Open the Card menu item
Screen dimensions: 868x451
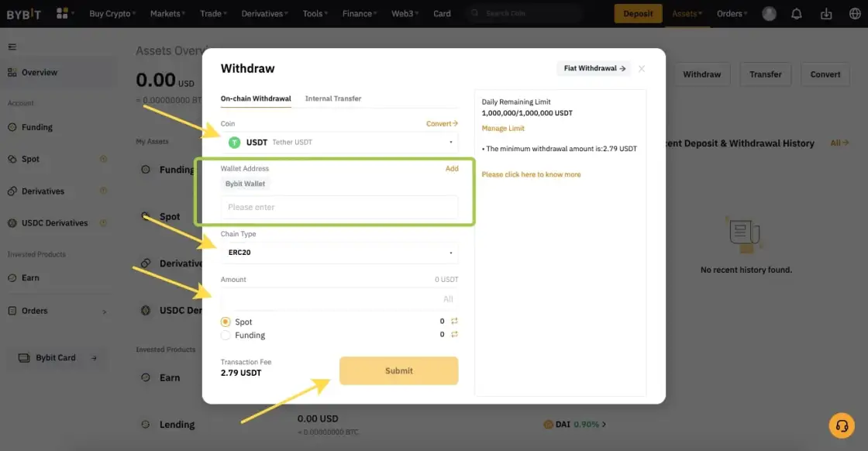(442, 13)
